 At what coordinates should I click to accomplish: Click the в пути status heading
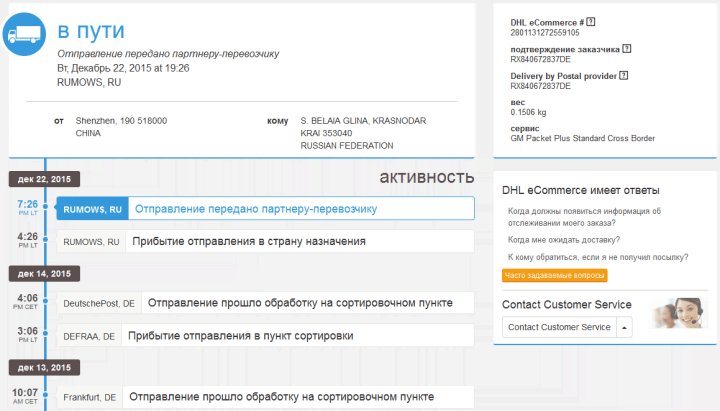coord(91,31)
